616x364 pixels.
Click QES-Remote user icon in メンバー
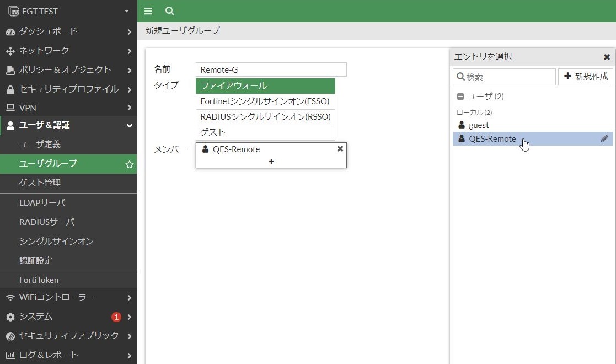click(x=206, y=149)
